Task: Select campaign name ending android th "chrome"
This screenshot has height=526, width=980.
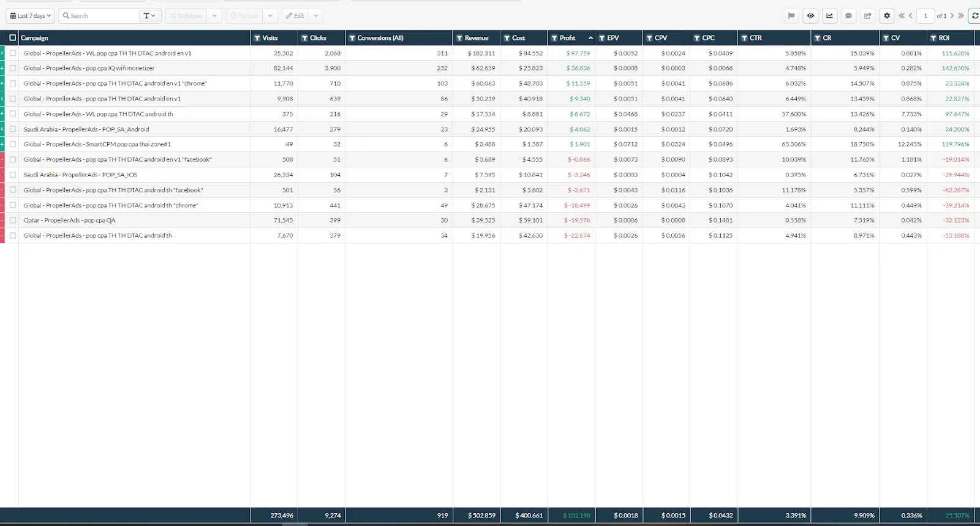Action: tap(111, 205)
